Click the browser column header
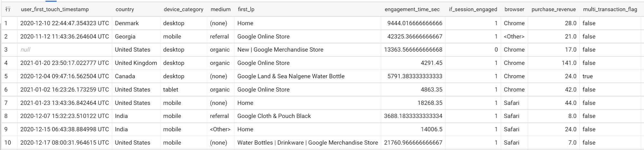The image size is (644, 150). 514,9
